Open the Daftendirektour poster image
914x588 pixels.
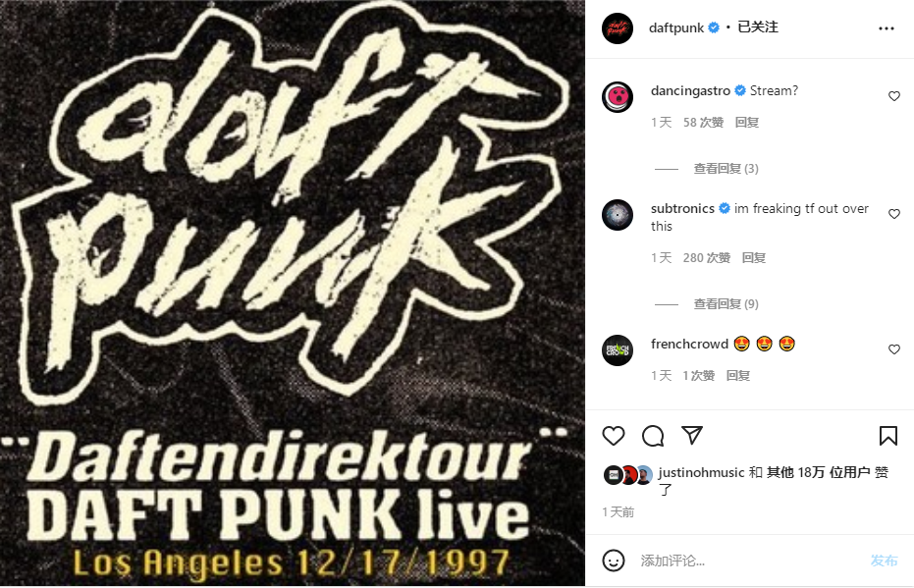pos(292,294)
